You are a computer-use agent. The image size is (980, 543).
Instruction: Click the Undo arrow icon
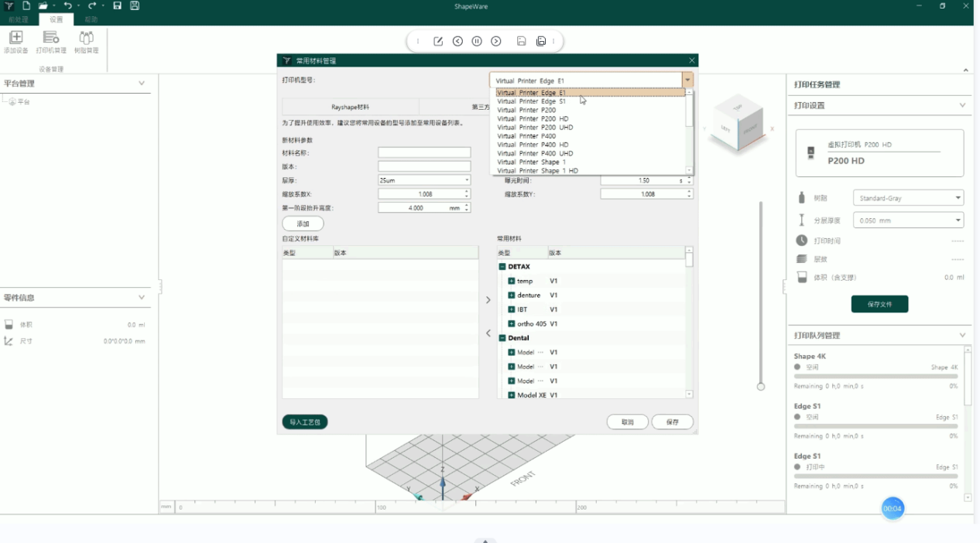coord(67,6)
